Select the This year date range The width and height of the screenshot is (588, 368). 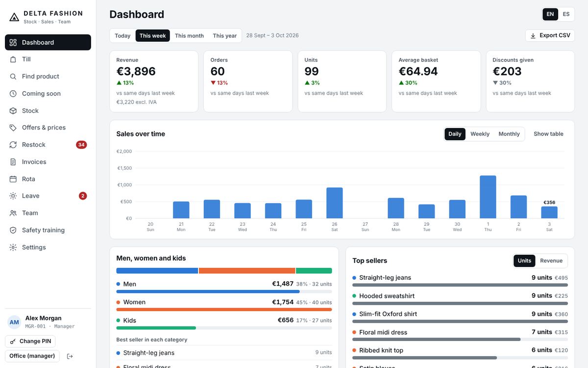click(224, 36)
